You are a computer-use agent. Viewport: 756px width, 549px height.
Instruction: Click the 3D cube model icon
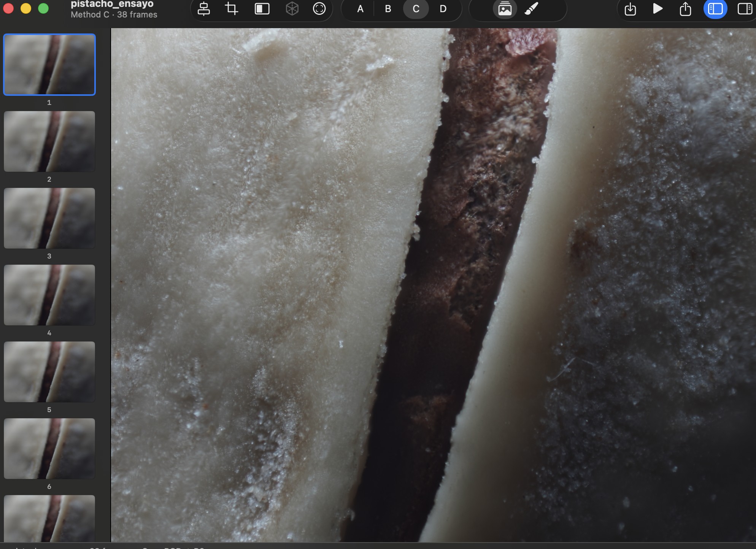[292, 9]
